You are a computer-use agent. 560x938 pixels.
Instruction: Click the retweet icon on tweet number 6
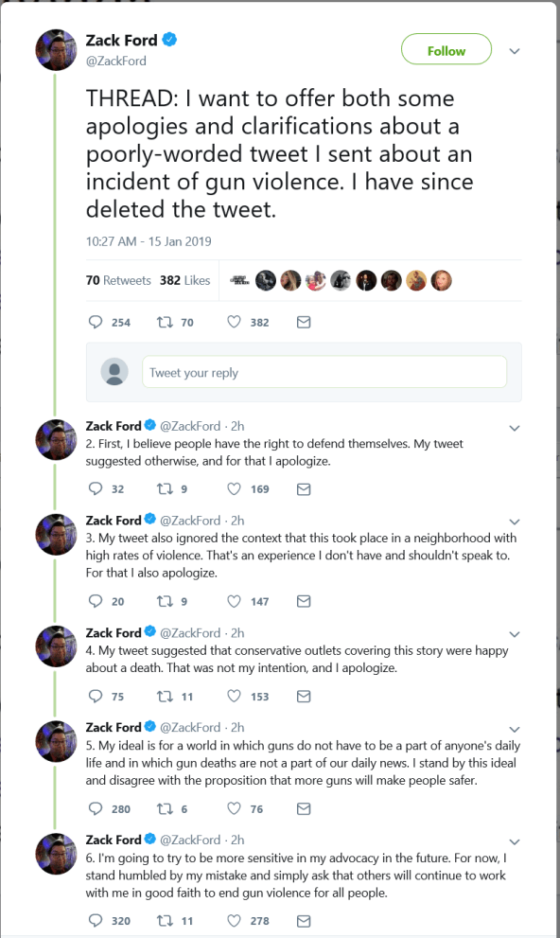tap(165, 920)
